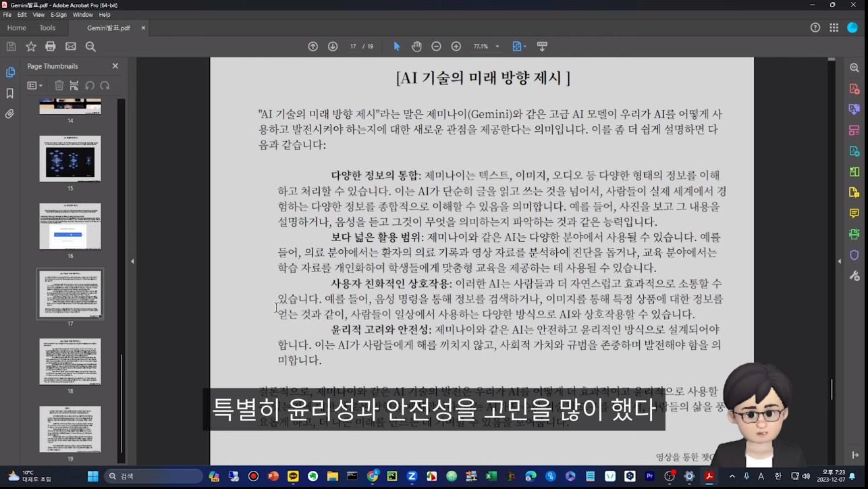
Task: Click the print pages thumbnail icon
Action: (x=74, y=86)
